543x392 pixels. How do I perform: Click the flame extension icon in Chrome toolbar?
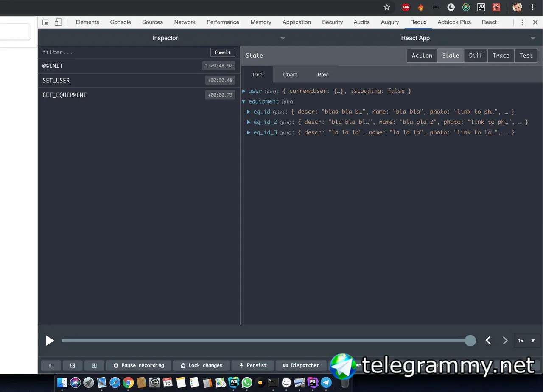(421, 7)
